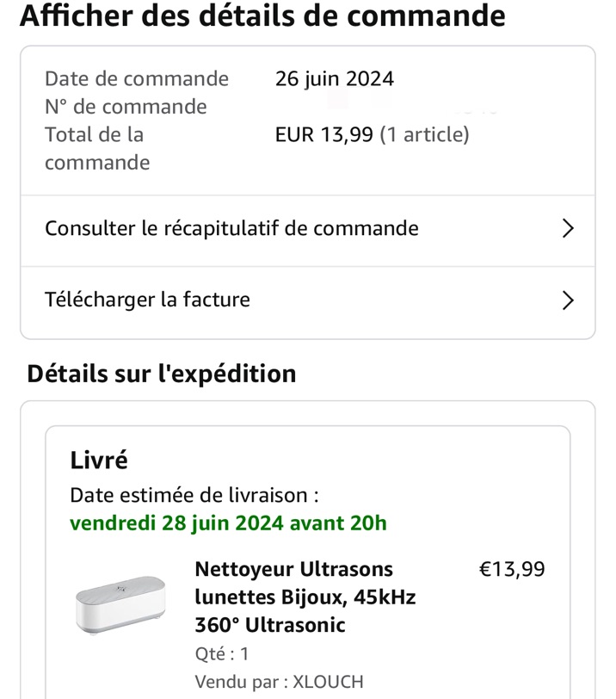Click chevron beside récapitulatif de commande
The image size is (616, 699).
pyautogui.click(x=568, y=229)
